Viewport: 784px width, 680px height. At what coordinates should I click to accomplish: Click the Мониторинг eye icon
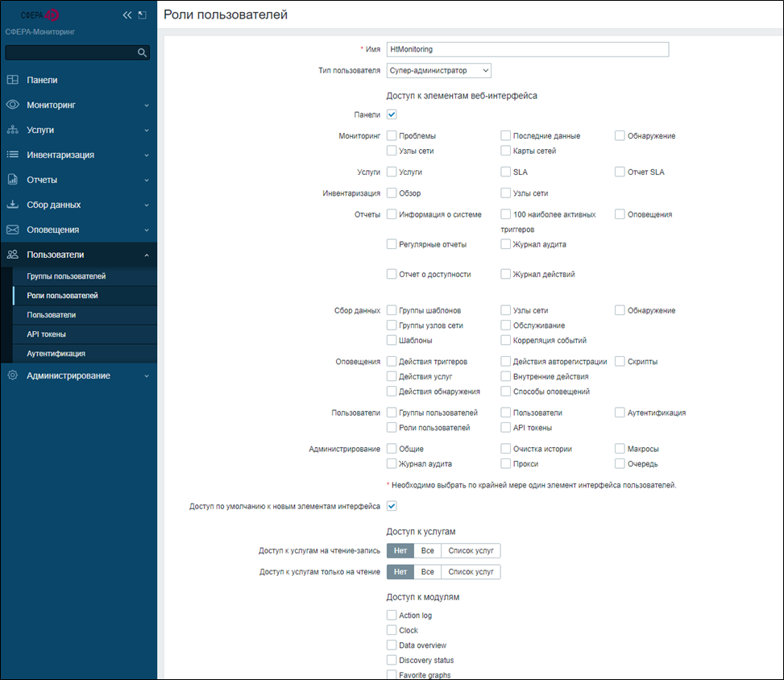[x=13, y=106]
